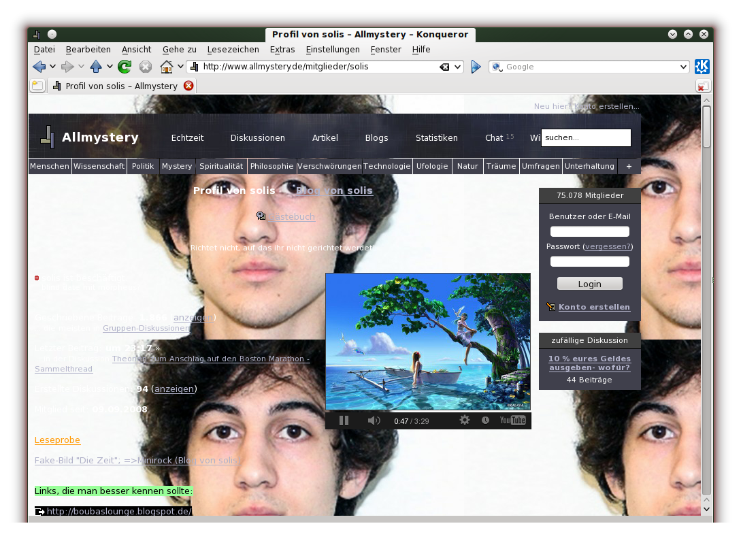Open Statistiken in site navigation
741x560 pixels.
coord(437,137)
